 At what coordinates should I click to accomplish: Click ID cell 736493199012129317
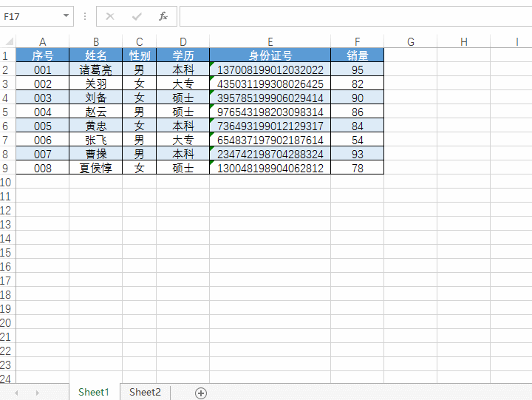click(x=270, y=126)
